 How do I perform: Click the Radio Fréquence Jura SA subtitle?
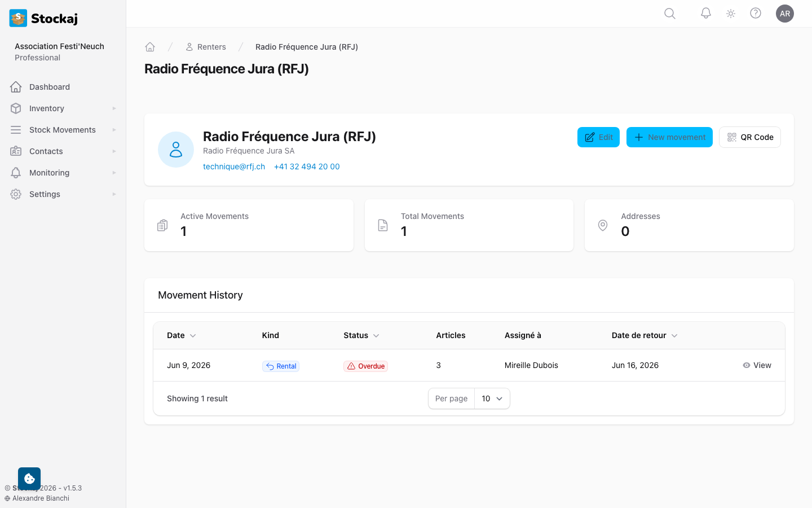point(249,151)
